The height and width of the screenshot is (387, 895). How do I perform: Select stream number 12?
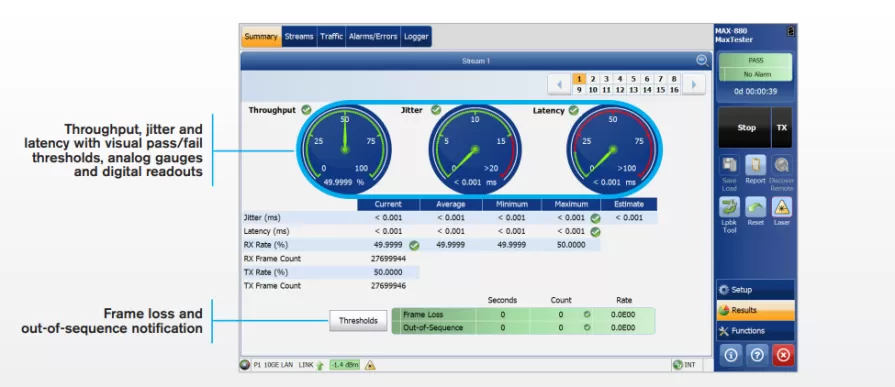click(x=619, y=90)
